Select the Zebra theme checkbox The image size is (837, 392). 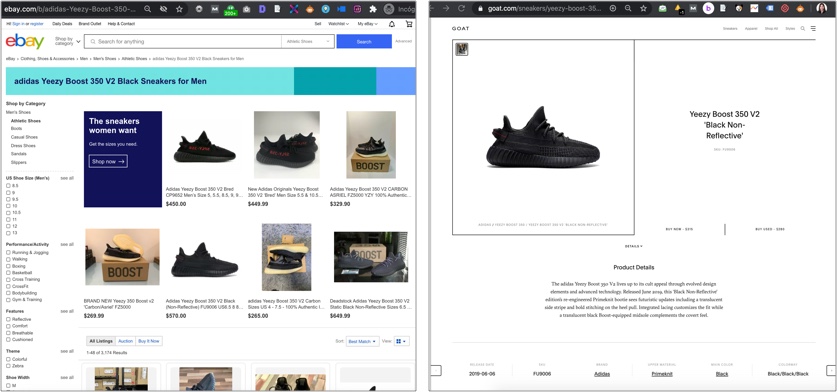tap(8, 366)
